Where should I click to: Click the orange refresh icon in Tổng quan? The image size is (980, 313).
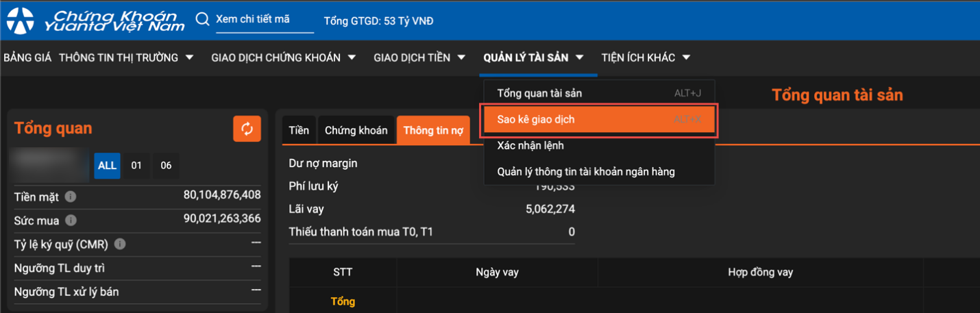[247, 129]
